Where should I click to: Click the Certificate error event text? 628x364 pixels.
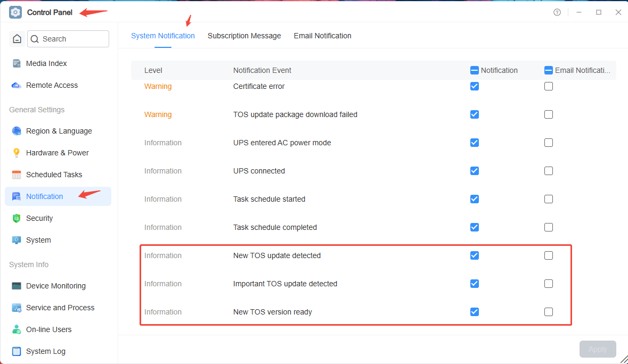coord(259,86)
